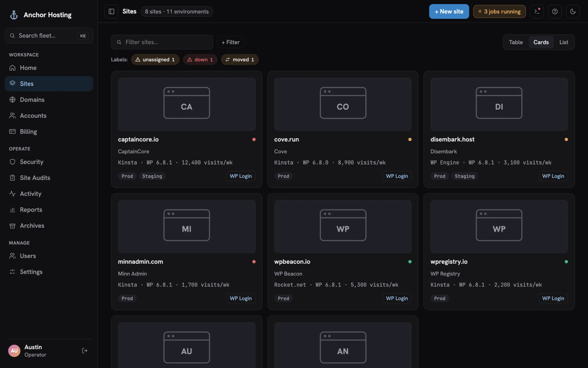Select Staging environment on captaincore.io
The height and width of the screenshot is (368, 588).
click(152, 176)
